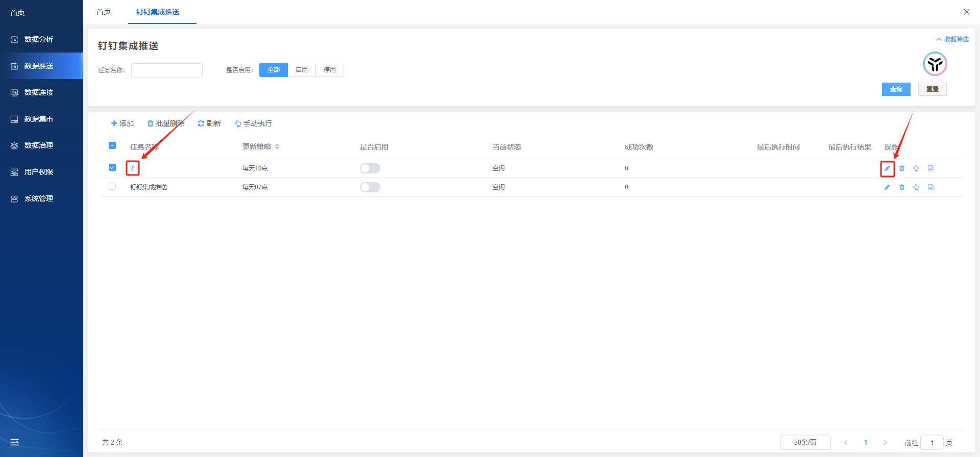Screen dimensions: 980x457
Task: Delete 钉钉集成推送 row with trash icon
Action: 902,187
